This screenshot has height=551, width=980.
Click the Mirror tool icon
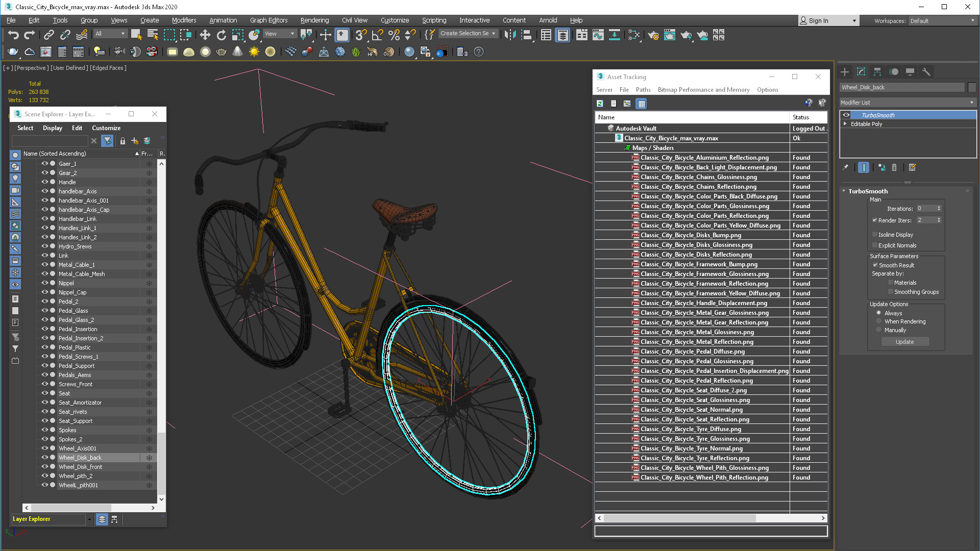tap(510, 35)
